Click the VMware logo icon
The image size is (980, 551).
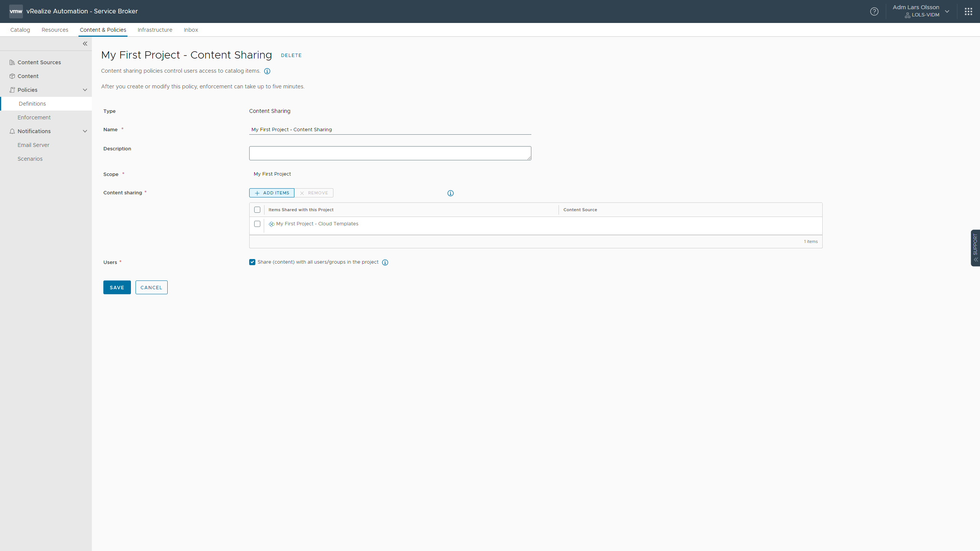point(16,11)
